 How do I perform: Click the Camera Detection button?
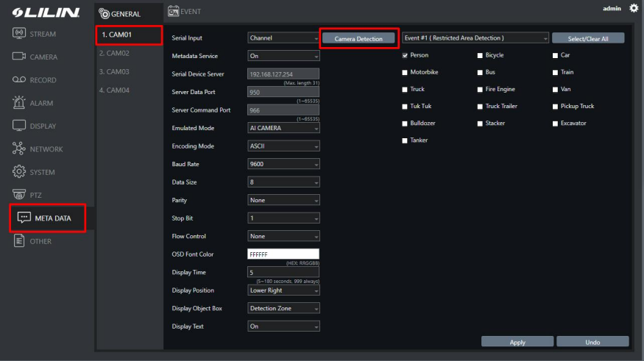pyautogui.click(x=358, y=38)
